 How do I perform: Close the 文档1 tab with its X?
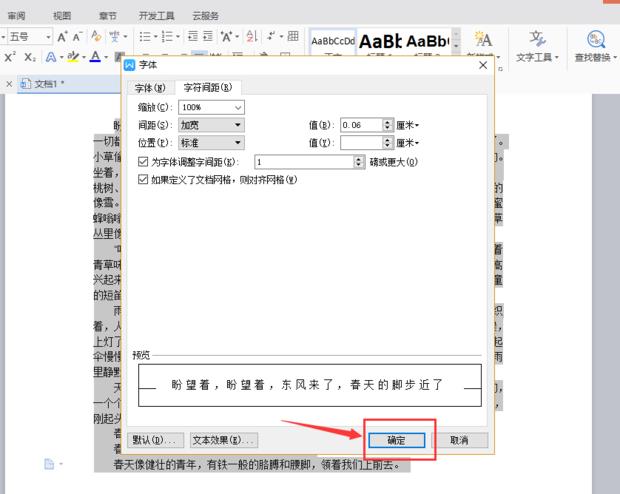pos(9,84)
